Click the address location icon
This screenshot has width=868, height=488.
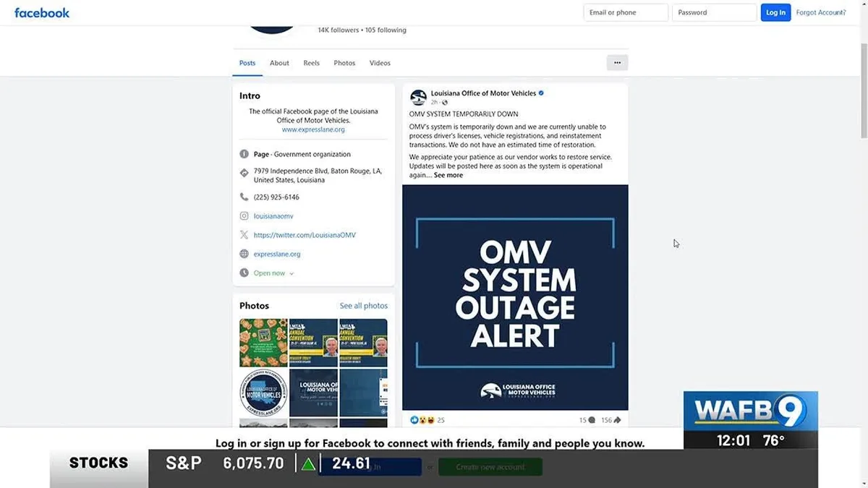pos(244,172)
